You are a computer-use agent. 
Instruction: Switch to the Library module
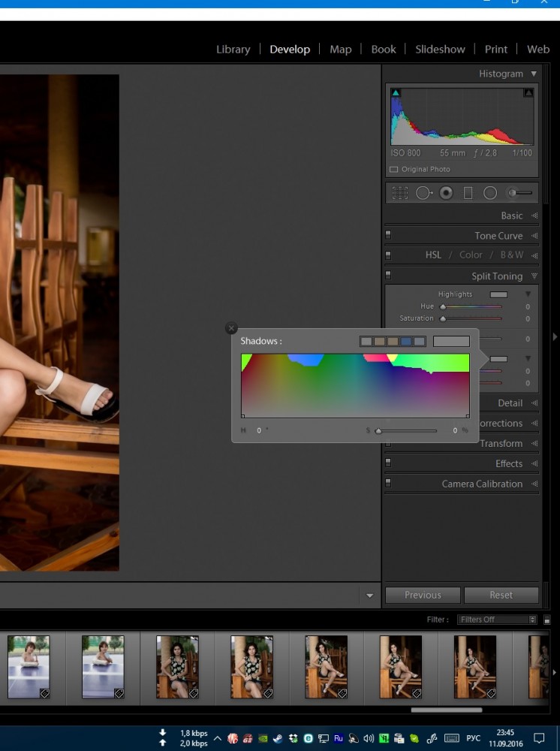click(x=233, y=49)
